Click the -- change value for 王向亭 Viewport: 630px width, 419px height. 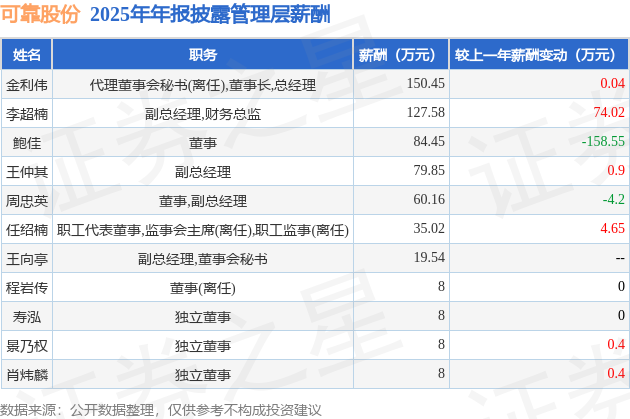tap(620, 258)
